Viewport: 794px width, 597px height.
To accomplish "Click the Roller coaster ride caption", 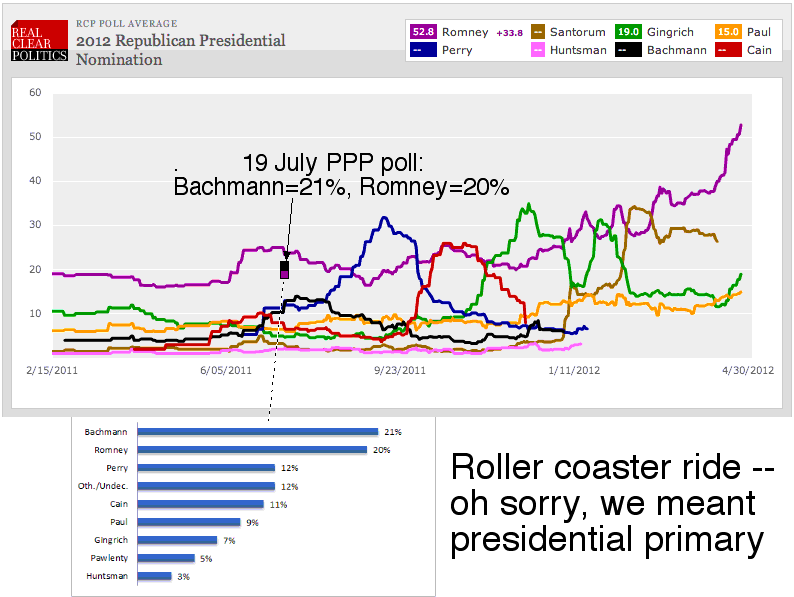I will click(x=607, y=503).
